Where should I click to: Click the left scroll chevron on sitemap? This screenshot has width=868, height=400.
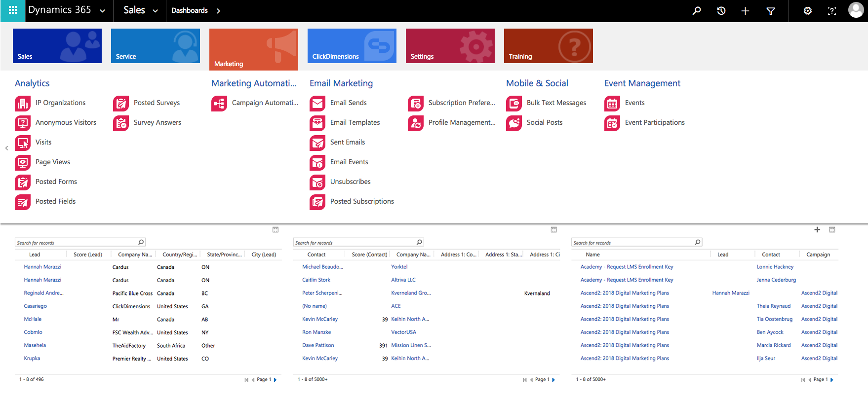[x=6, y=148]
